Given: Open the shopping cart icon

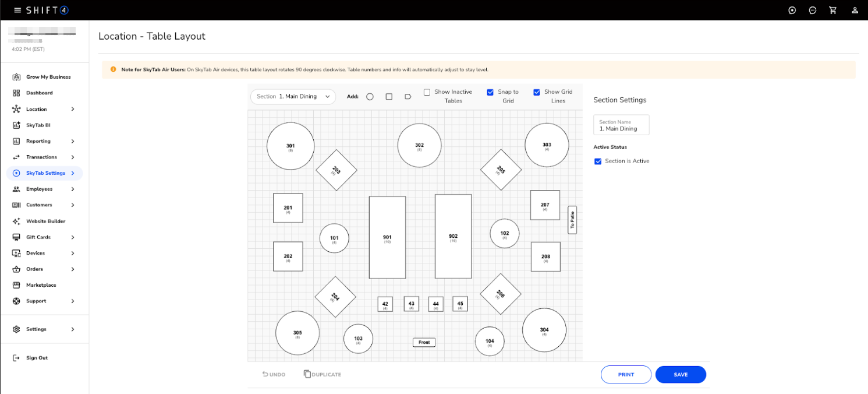Looking at the screenshot, I should pyautogui.click(x=832, y=10).
